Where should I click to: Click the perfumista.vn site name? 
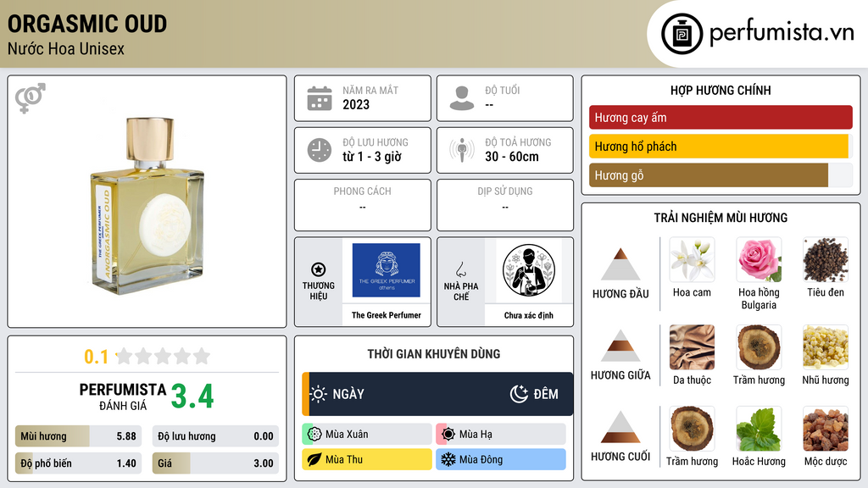coord(782,32)
